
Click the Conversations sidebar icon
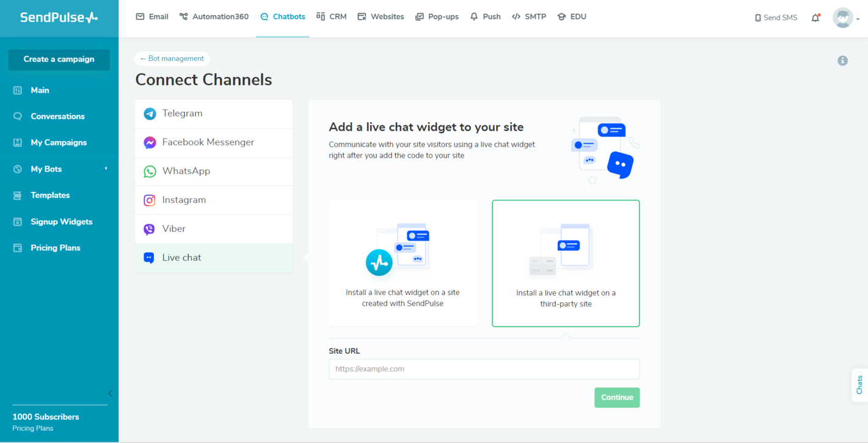coord(18,116)
